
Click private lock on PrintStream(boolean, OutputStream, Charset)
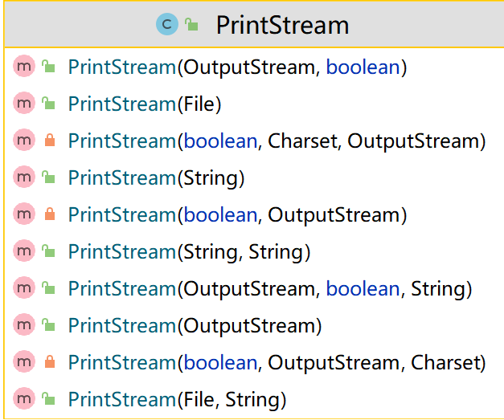pyautogui.click(x=48, y=363)
